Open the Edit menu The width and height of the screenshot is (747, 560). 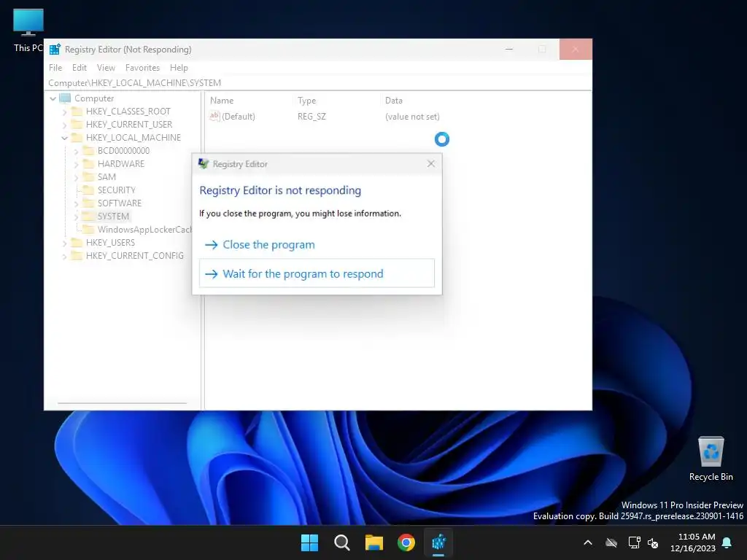click(79, 68)
